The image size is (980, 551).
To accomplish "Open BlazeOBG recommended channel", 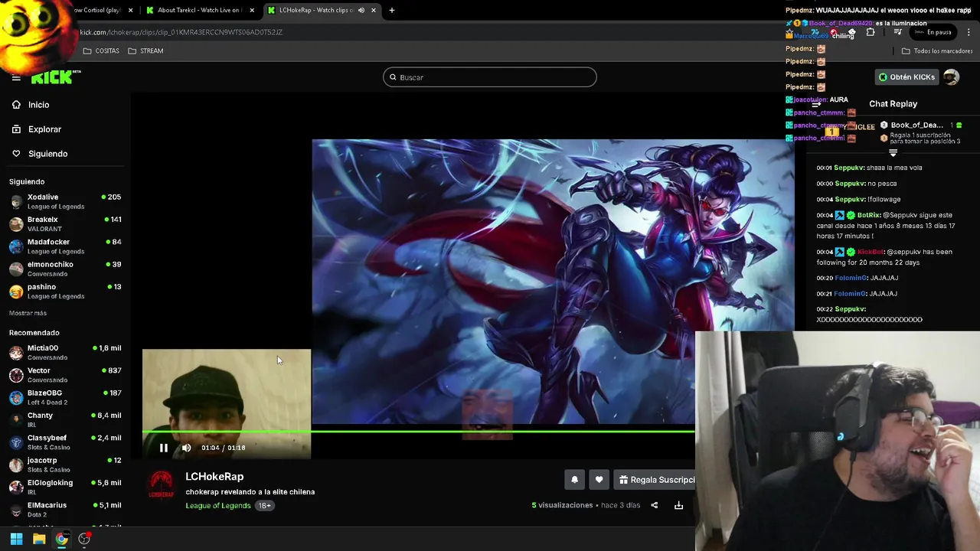I will pos(65,397).
